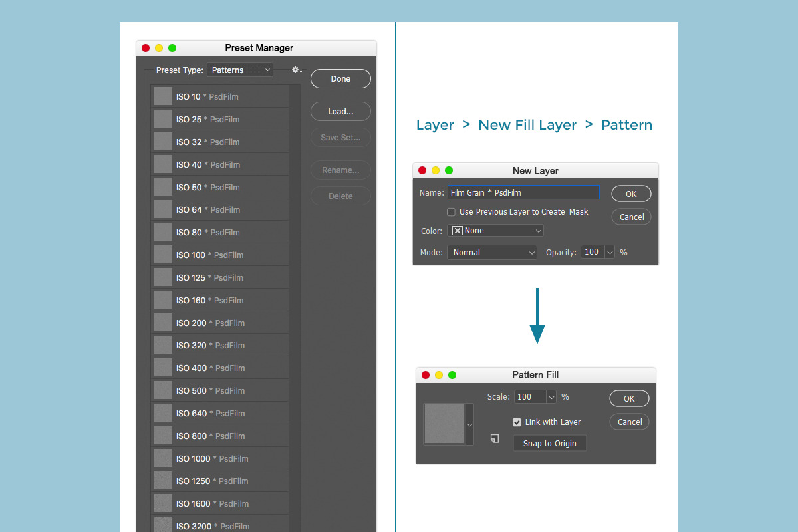Open the Preset Type Patterns dropdown
Screen dimensions: 798x532
click(x=240, y=70)
